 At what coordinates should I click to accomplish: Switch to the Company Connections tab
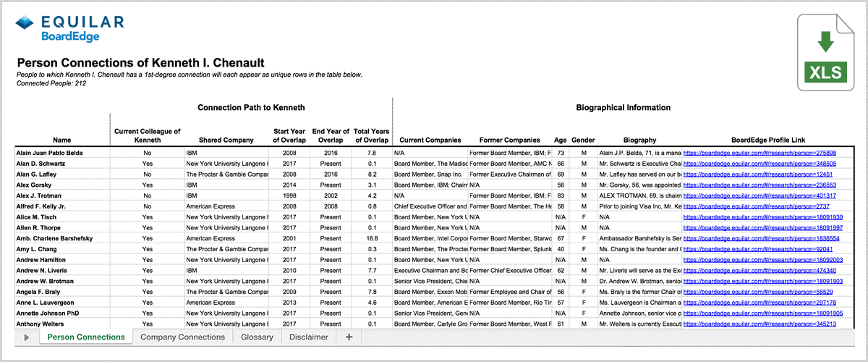[x=183, y=337]
